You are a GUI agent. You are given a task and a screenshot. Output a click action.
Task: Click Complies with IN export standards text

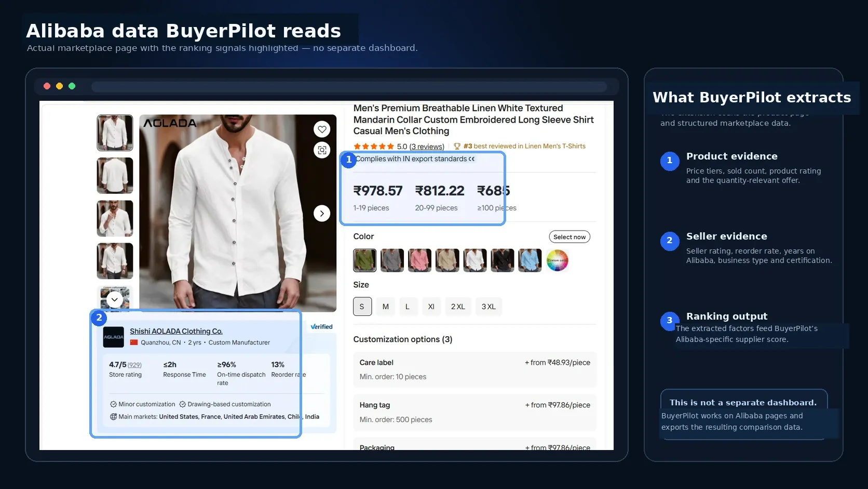(411, 158)
